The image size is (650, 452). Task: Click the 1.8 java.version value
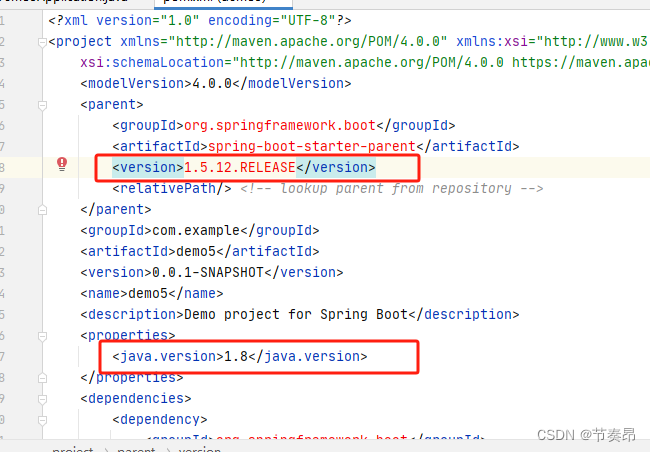[x=235, y=356]
